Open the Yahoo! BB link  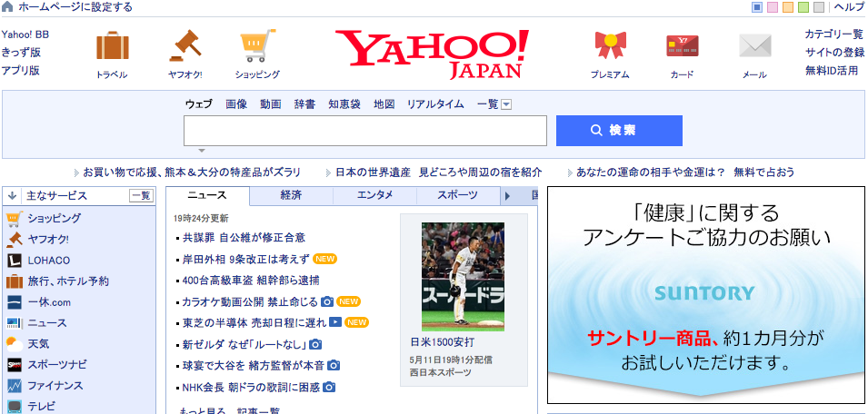(x=25, y=34)
